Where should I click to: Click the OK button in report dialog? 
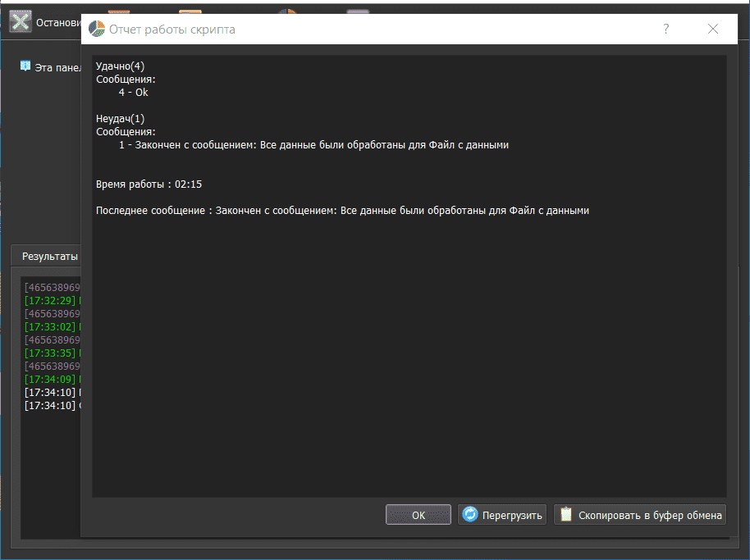tap(418, 515)
